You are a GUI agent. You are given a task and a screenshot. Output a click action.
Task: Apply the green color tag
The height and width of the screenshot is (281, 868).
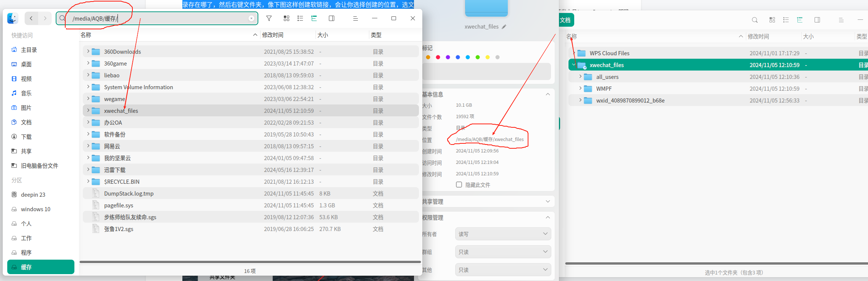478,57
